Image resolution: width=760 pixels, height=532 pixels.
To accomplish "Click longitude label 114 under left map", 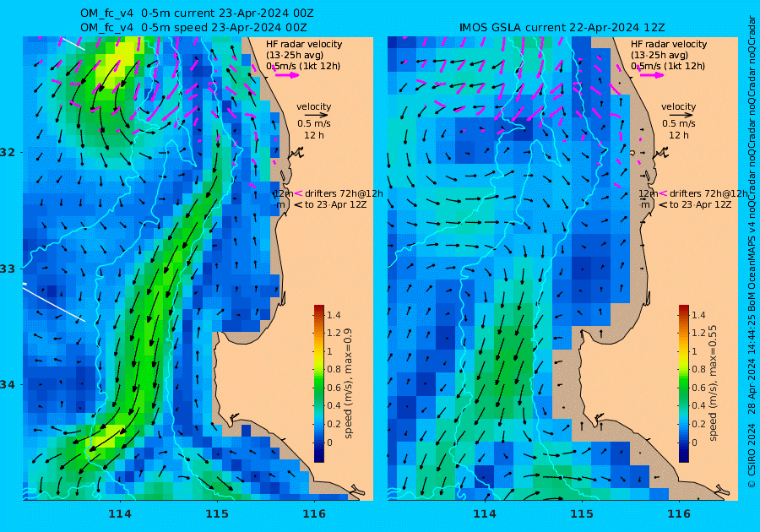I will pos(120,514).
